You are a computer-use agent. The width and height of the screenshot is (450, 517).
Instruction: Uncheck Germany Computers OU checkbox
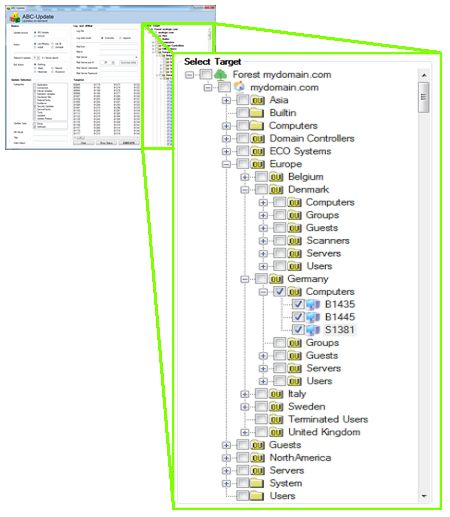pos(279,291)
